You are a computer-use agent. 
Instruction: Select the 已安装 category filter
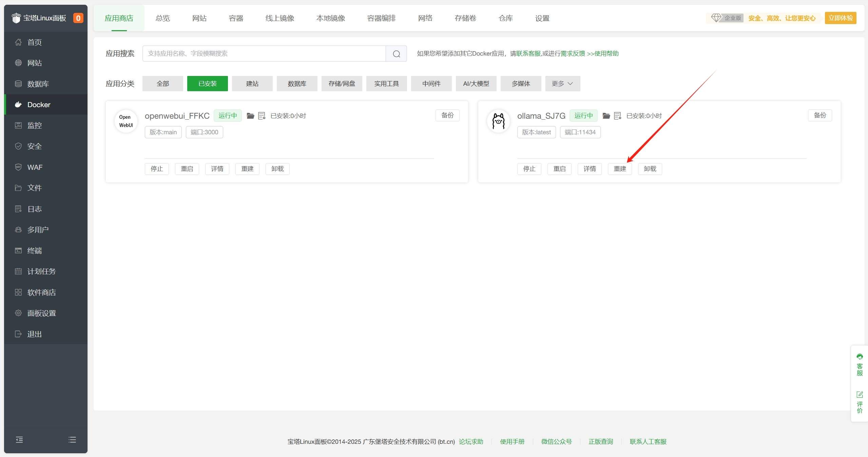(x=207, y=83)
